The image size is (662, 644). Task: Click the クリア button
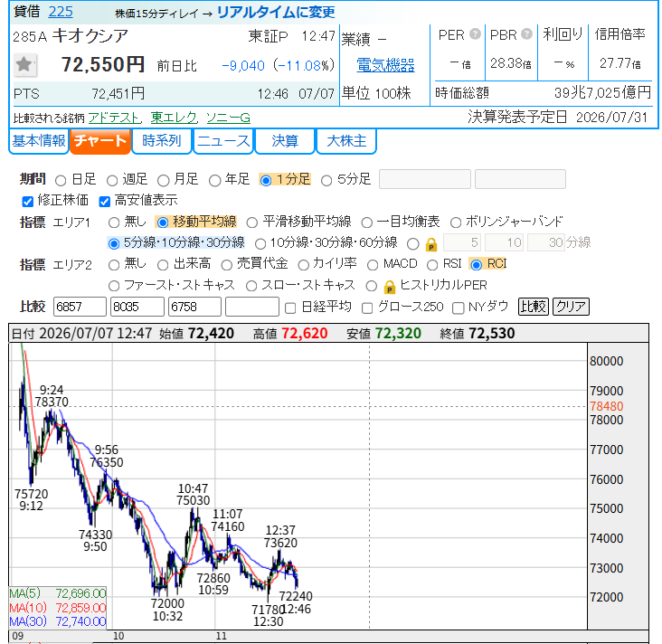pos(571,307)
